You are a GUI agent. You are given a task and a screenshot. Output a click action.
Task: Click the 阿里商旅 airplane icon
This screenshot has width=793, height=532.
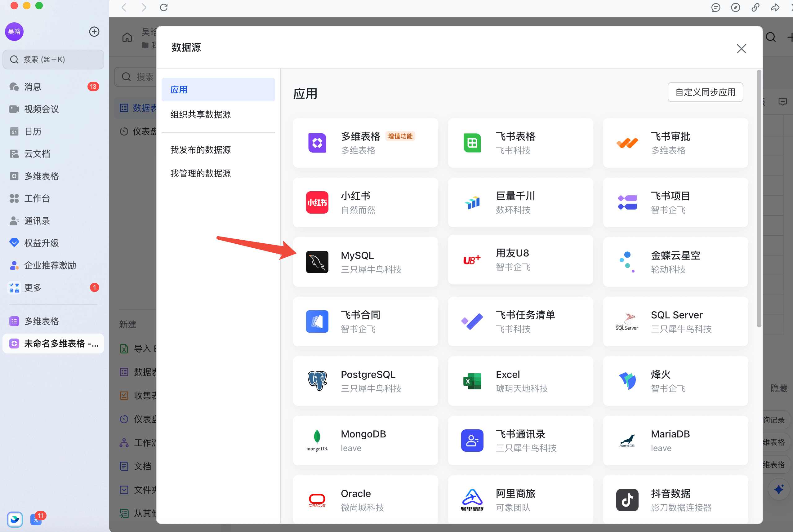[x=472, y=500]
